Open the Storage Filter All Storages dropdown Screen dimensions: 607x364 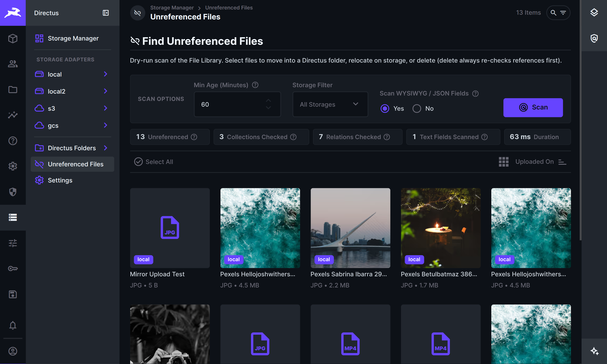click(330, 105)
